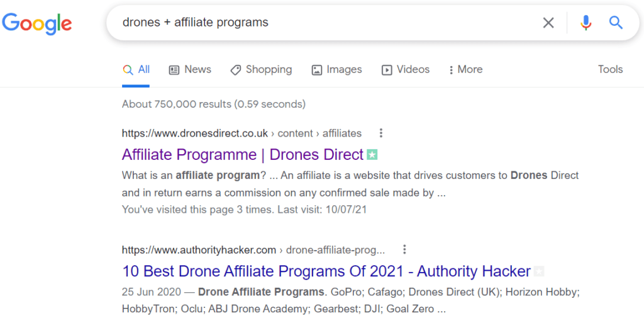Click the Videos play icon
Viewport: 644px width, 318px height.
387,70
